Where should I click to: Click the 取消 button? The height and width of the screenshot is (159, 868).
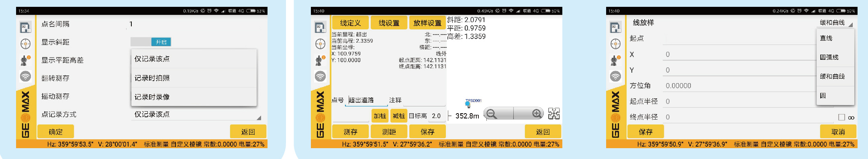point(838,132)
